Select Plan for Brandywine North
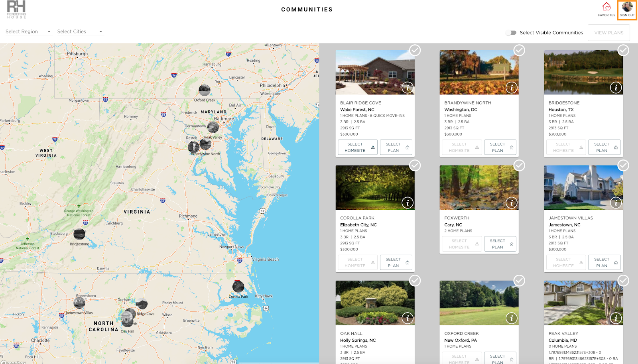Viewport: 638px width, 364px height. 500,147
